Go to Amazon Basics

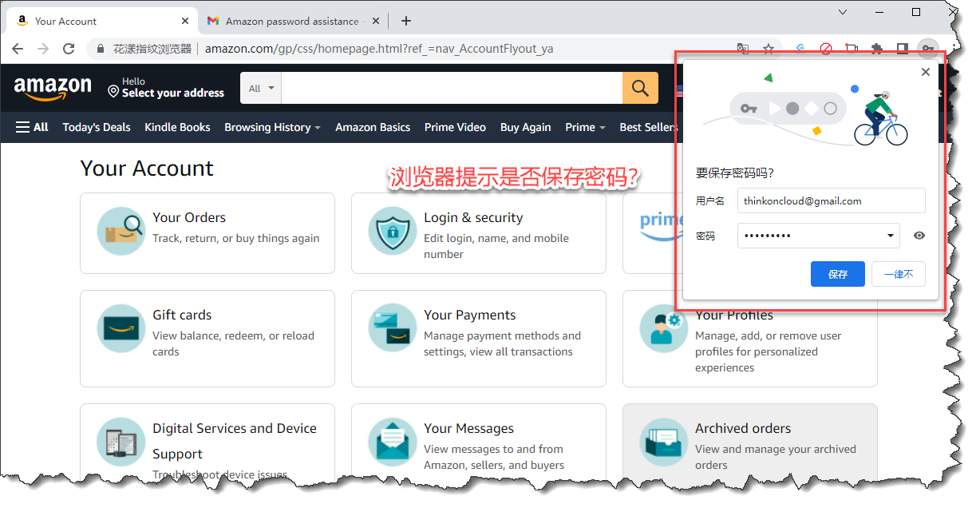pos(373,127)
